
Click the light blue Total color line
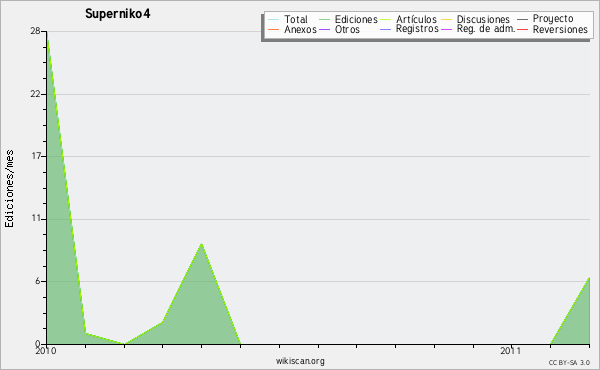click(x=274, y=20)
